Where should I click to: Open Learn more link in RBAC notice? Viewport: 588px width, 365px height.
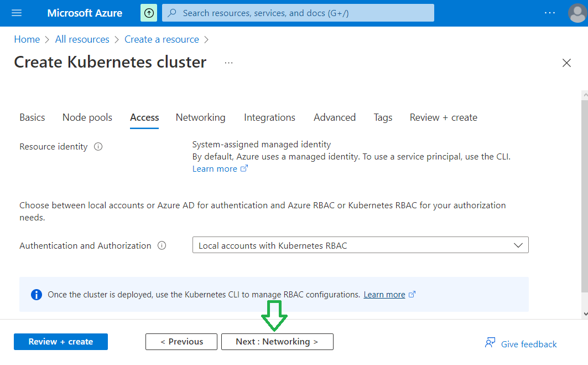tap(389, 295)
